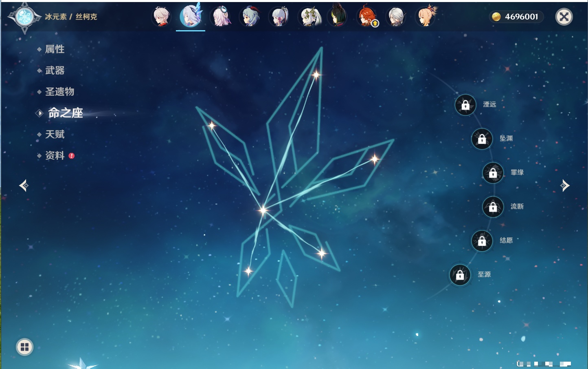Open the 资料 profile tab
Screen dimensions: 588x369
[55, 155]
